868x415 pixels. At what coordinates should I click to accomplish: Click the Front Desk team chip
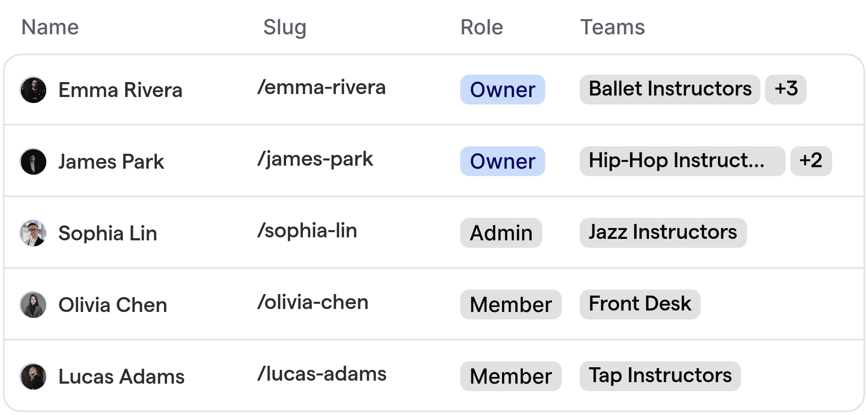pyautogui.click(x=640, y=305)
